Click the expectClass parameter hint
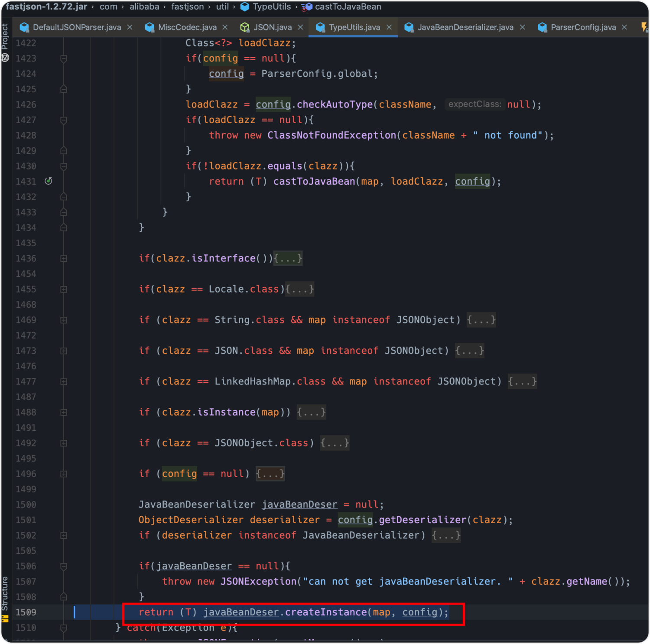 pyautogui.click(x=474, y=104)
